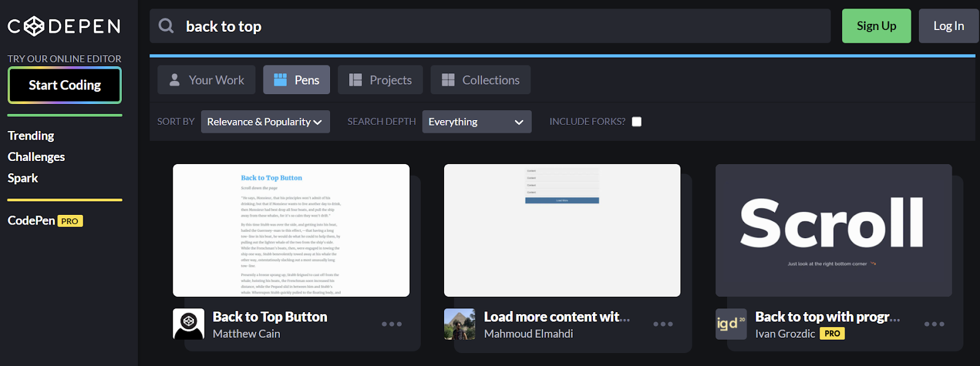The width and height of the screenshot is (980, 366).
Task: Click Mahmoud Elmahdi's avatar photo
Action: tap(459, 324)
